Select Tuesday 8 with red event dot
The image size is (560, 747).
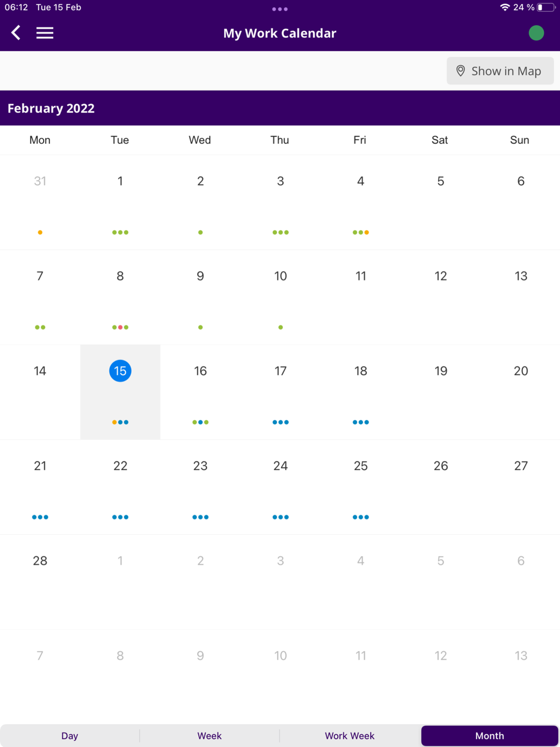(120, 297)
